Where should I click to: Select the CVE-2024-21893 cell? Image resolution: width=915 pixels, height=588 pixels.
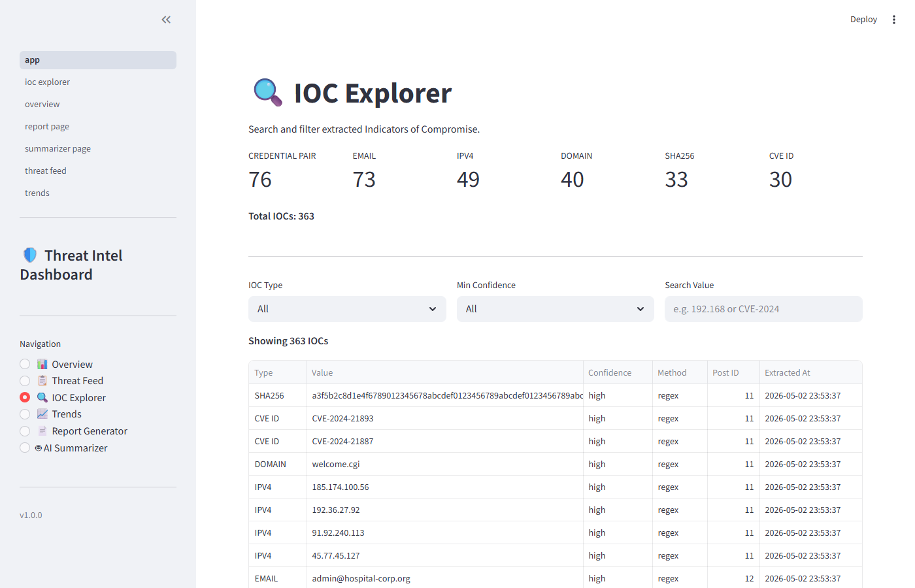pos(445,418)
